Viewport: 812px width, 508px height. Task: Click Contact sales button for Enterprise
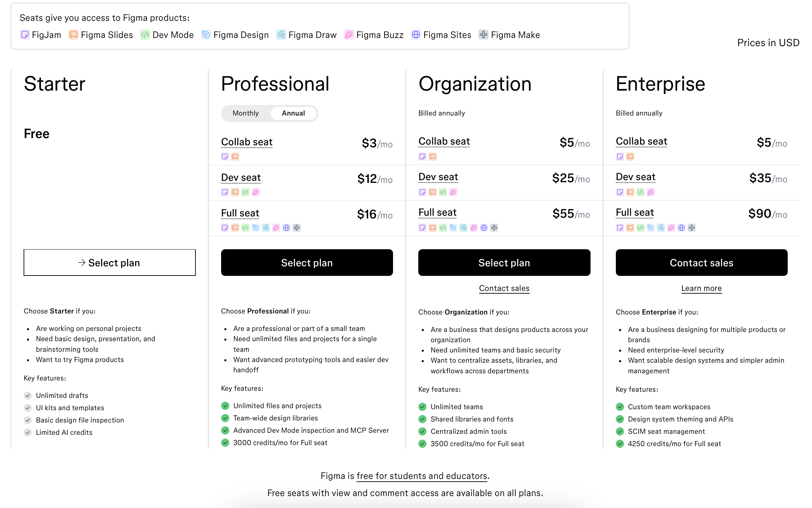pyautogui.click(x=701, y=263)
